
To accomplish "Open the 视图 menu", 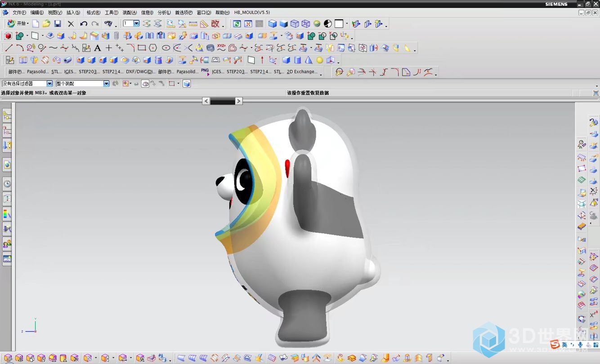I will pos(55,13).
